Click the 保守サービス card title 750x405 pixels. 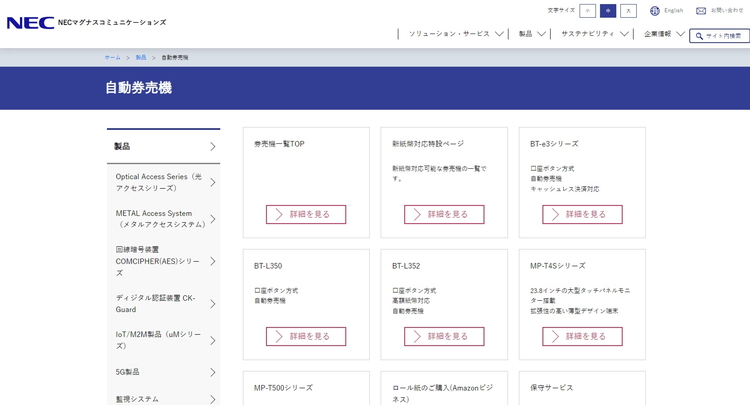[x=551, y=388]
